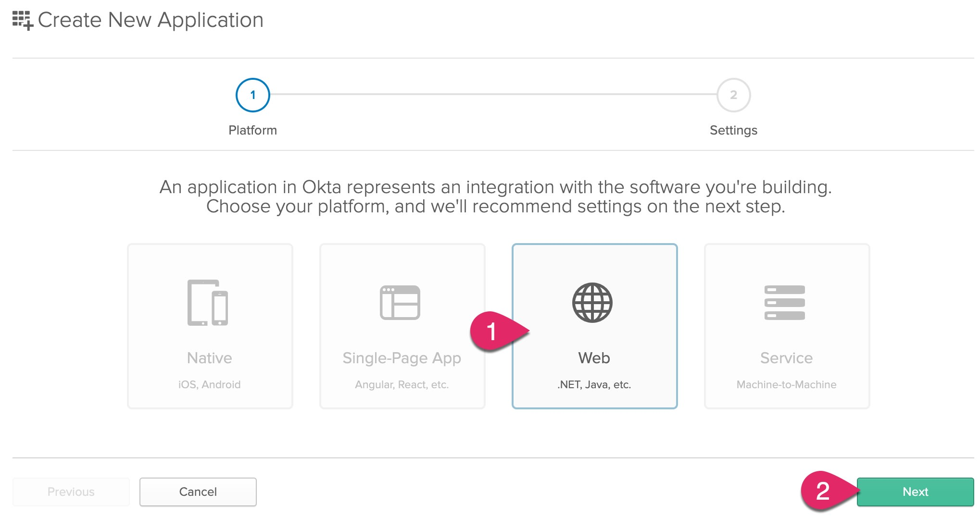Click the 'Platform' step label

coord(253,130)
